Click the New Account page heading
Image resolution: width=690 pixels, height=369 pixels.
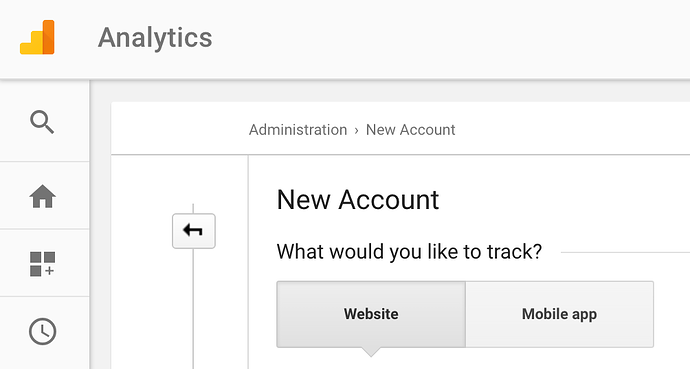(x=358, y=200)
